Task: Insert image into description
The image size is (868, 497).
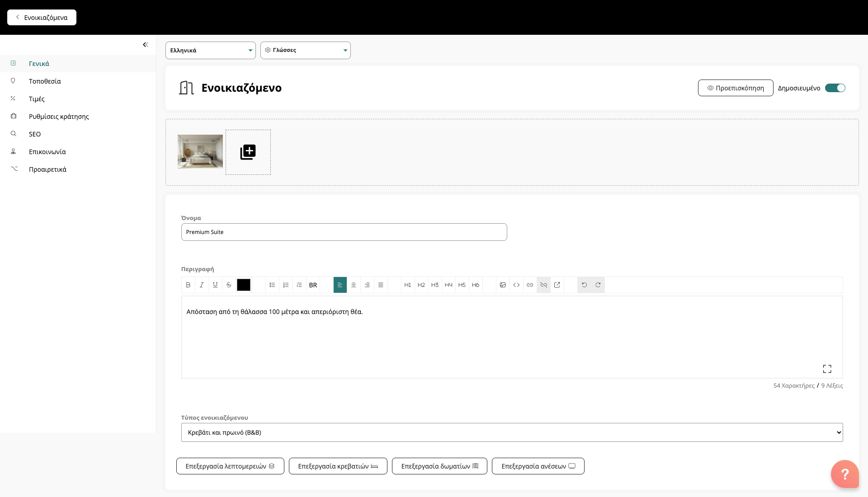Action: click(503, 285)
